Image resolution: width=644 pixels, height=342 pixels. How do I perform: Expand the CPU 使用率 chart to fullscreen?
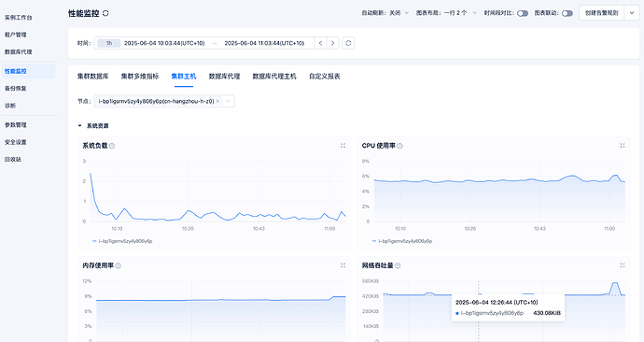pyautogui.click(x=623, y=146)
